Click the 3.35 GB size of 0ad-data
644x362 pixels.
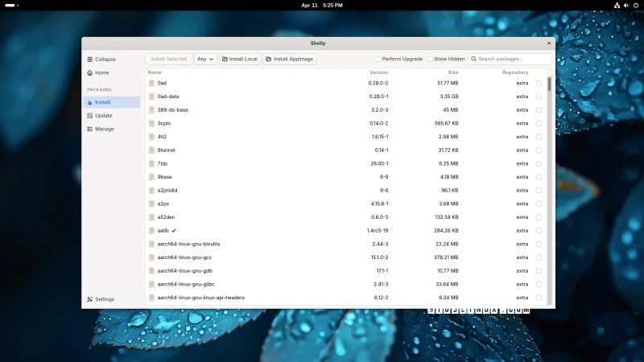pyautogui.click(x=449, y=97)
